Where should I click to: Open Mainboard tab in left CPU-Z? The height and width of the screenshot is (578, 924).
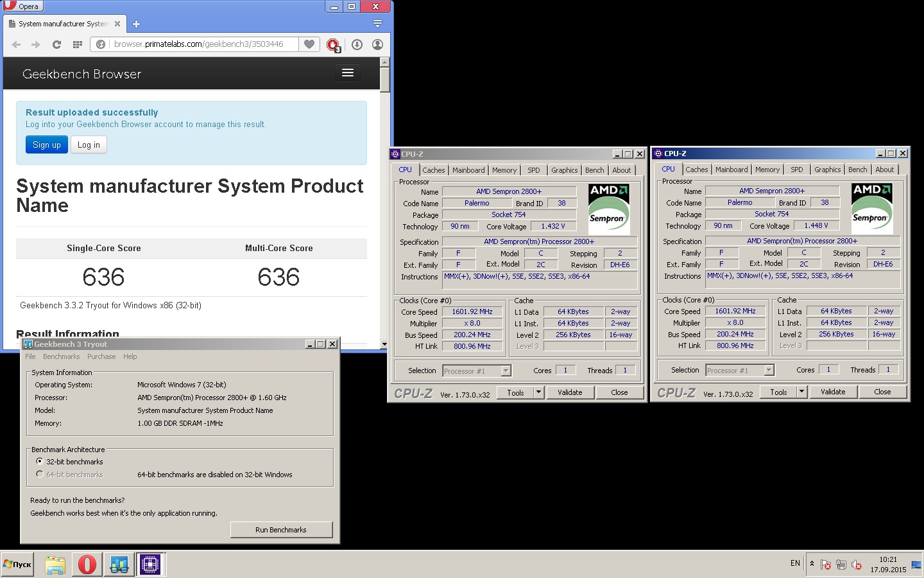click(468, 170)
